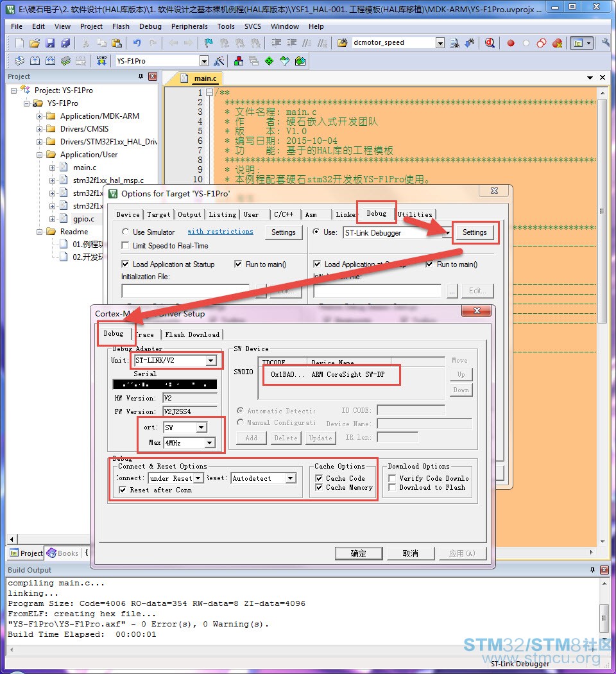Open the Flash menu
616x674 pixels.
pos(121,26)
